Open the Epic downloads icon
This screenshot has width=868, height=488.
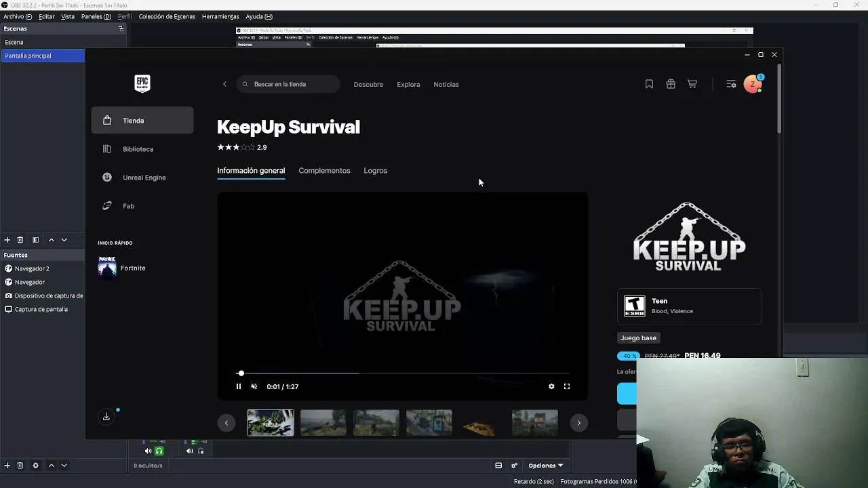click(106, 416)
